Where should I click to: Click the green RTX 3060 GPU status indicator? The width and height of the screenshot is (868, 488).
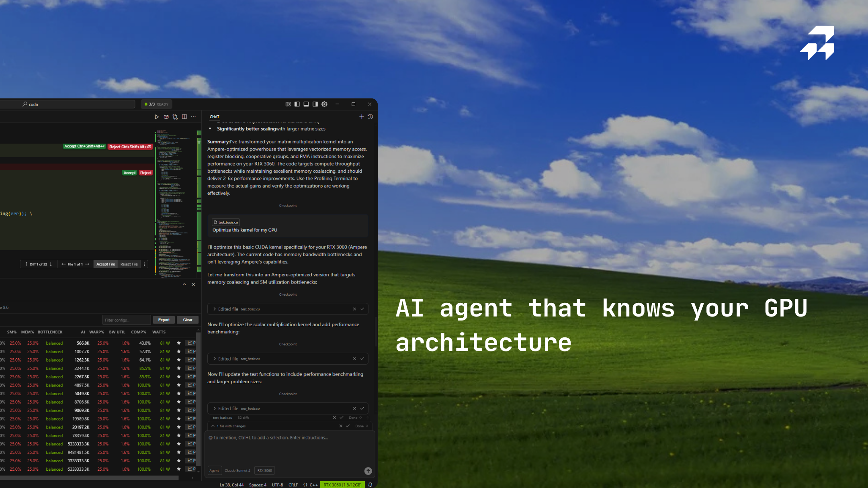(x=342, y=485)
